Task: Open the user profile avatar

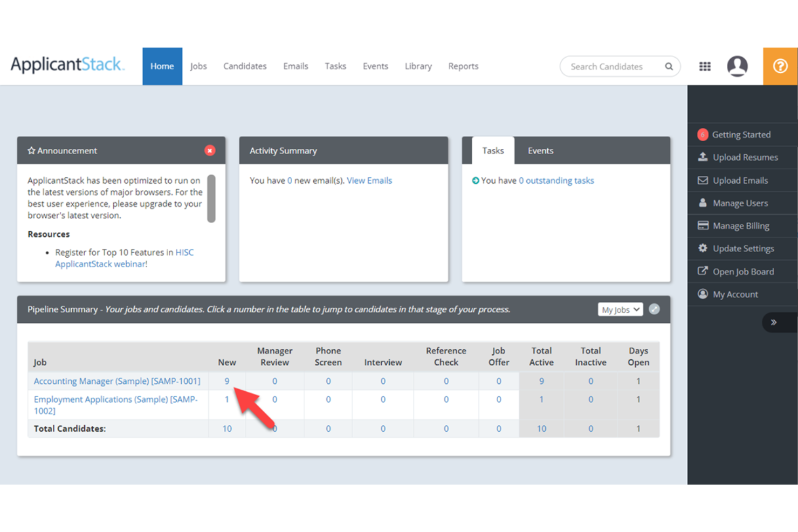Action: coord(737,66)
